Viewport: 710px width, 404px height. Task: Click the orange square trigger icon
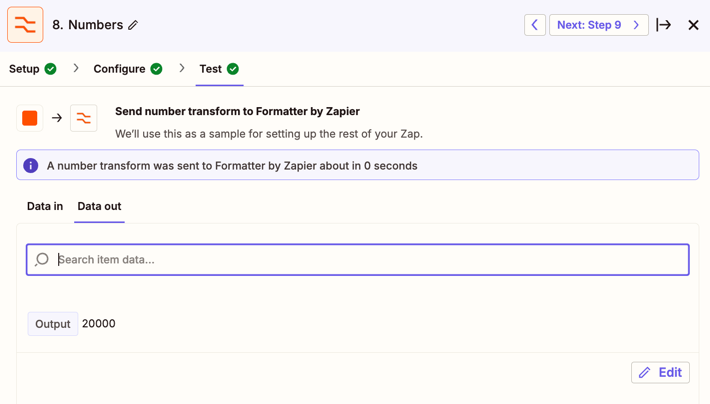point(30,118)
